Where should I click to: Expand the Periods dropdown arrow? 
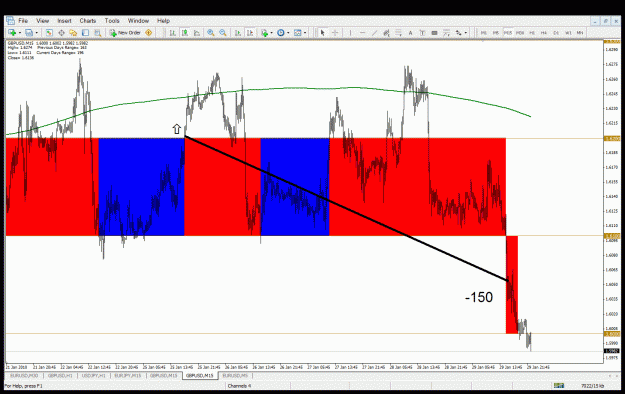point(288,33)
